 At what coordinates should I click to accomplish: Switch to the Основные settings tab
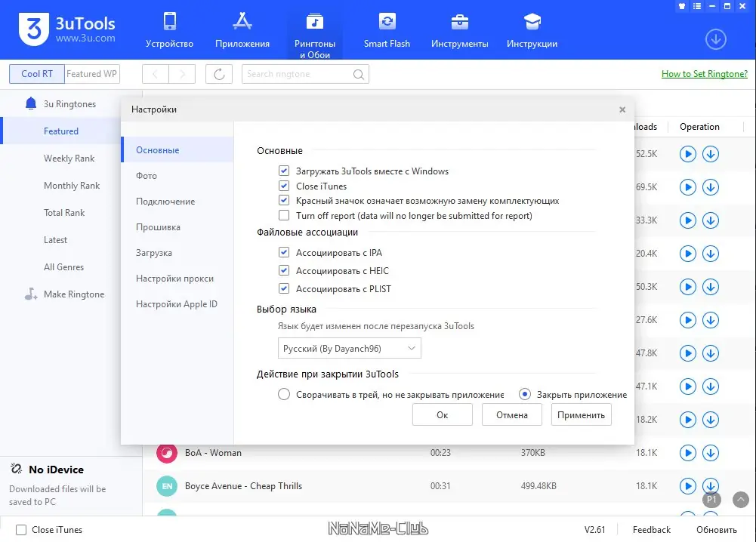177,149
